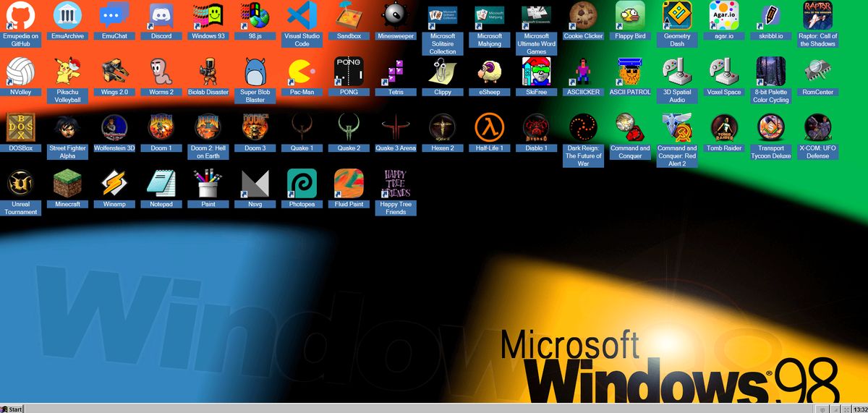Open the Windows 93 icon
Viewport: 868px width, 413px height.
(208, 15)
